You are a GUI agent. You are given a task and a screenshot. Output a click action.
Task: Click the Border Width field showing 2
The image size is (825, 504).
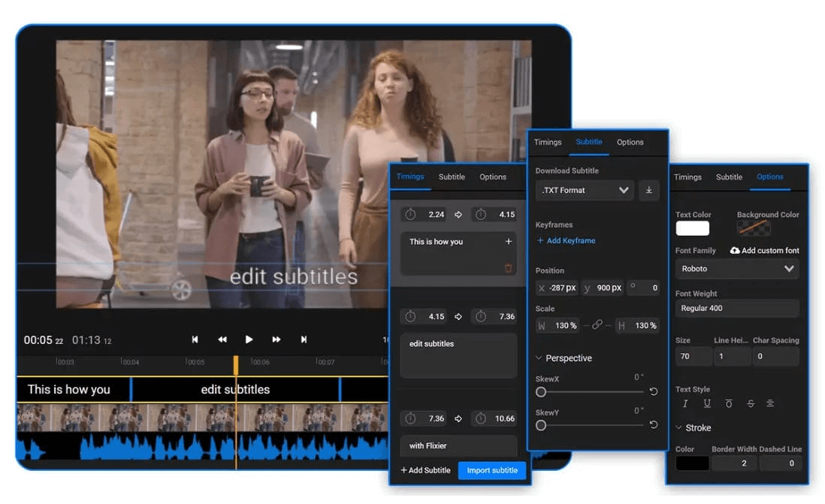pos(735,463)
